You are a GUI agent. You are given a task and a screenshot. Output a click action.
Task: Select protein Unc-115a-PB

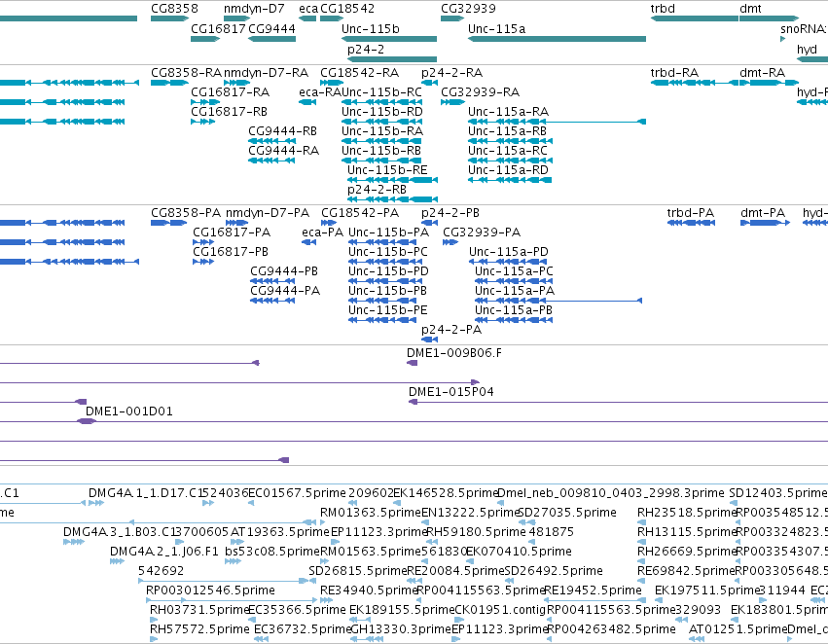(x=514, y=320)
